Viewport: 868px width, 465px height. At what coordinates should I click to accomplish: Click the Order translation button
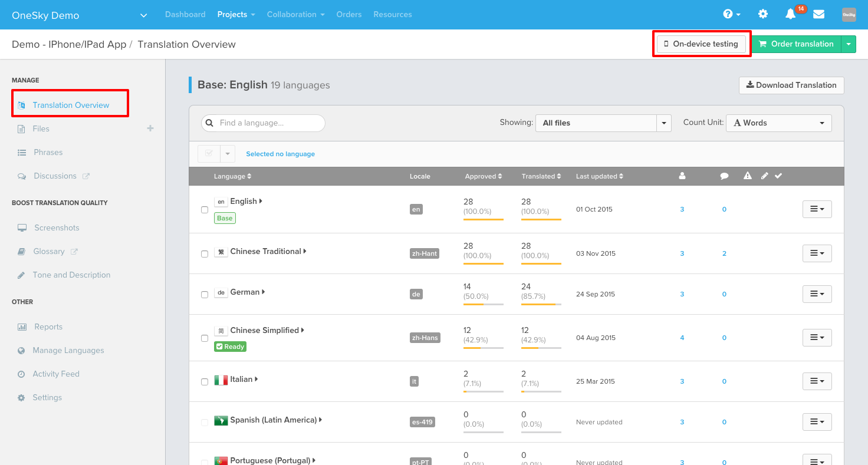point(797,44)
